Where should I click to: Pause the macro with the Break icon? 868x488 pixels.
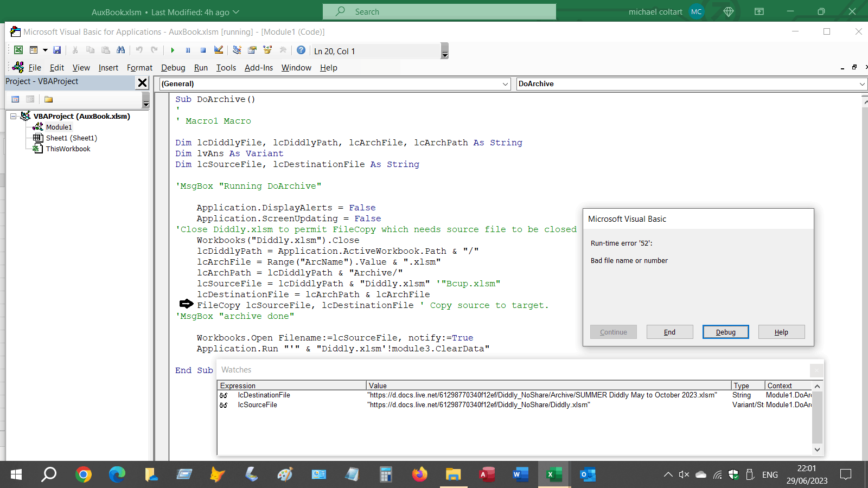(x=187, y=50)
